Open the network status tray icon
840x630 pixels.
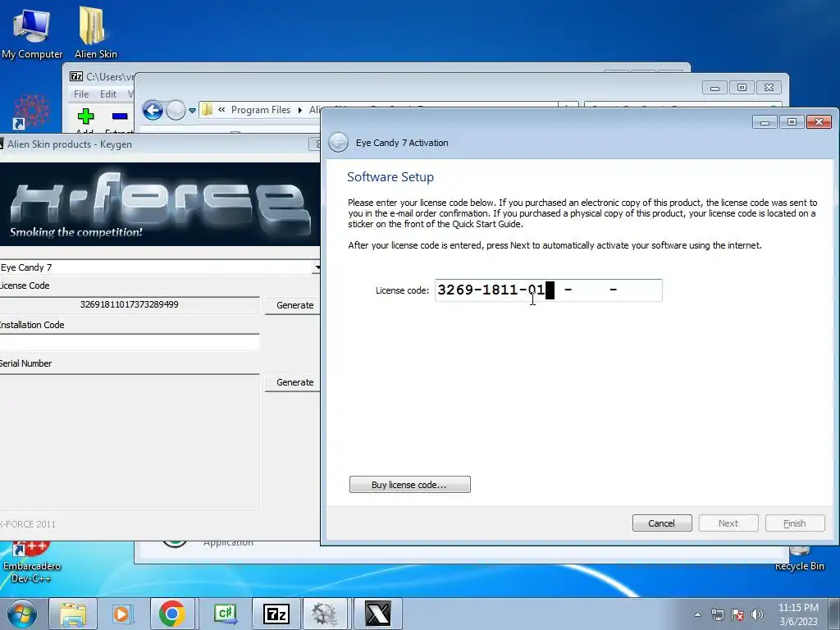coord(717,614)
